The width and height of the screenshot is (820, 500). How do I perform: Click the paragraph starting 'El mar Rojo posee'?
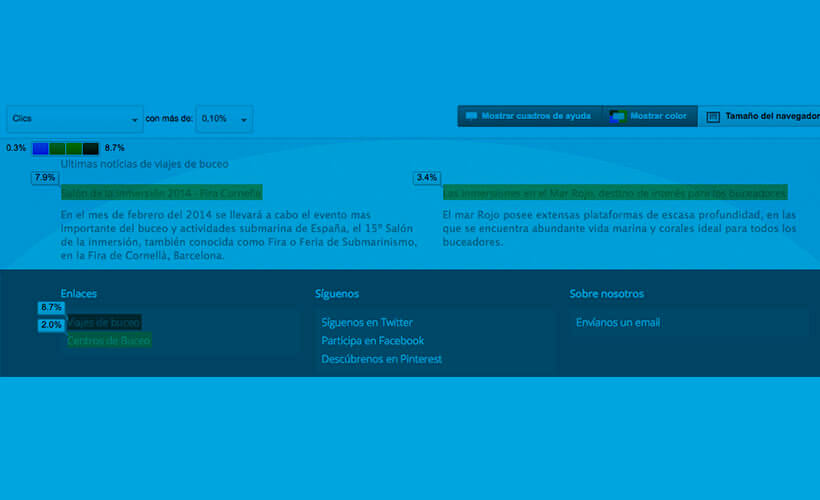[619, 229]
